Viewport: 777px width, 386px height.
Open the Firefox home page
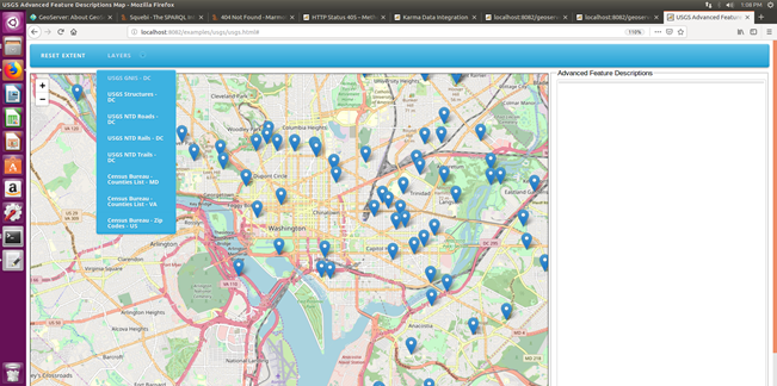(73, 32)
